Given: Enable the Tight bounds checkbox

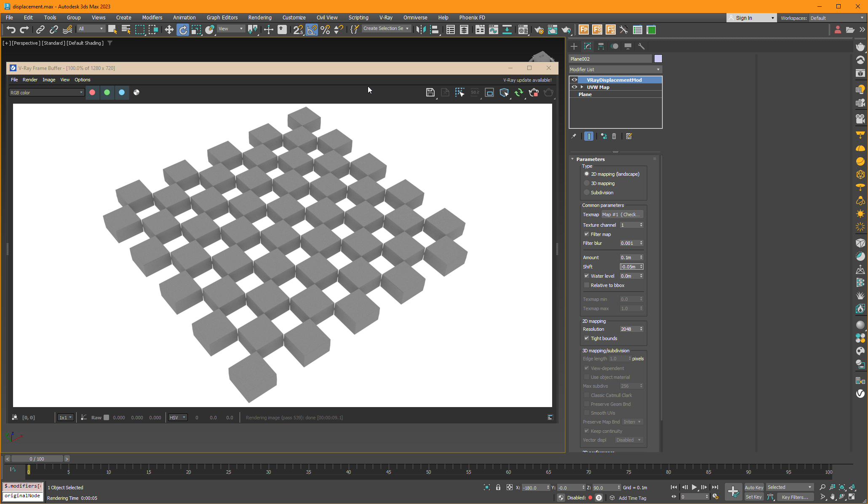Looking at the screenshot, I should 586,338.
